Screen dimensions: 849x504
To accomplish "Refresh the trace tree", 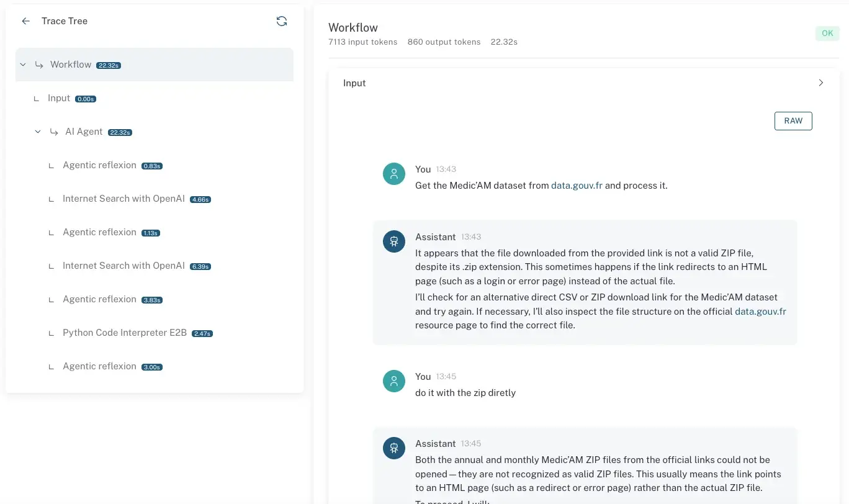I will point(282,21).
